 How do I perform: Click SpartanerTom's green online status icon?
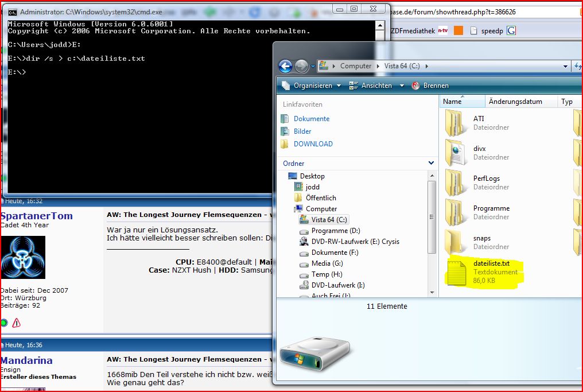click(x=4, y=323)
